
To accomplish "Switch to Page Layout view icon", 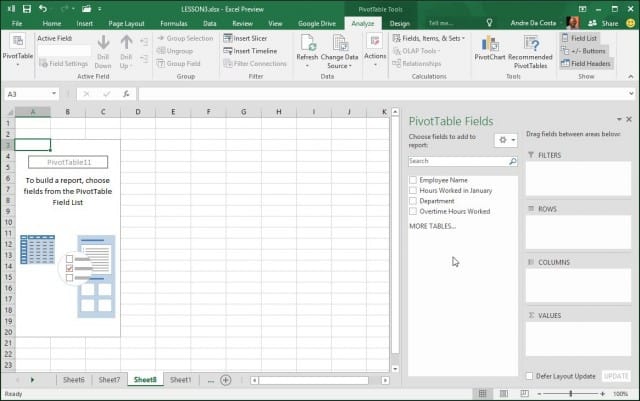I will (x=504, y=394).
